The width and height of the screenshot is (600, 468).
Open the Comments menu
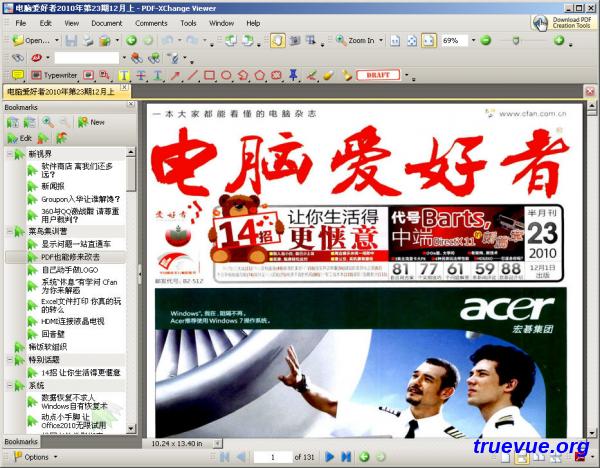pos(151,23)
